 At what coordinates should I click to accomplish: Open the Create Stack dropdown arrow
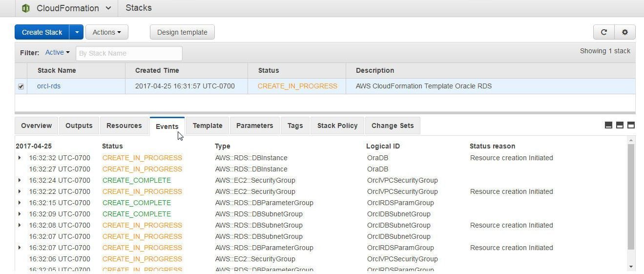point(77,32)
